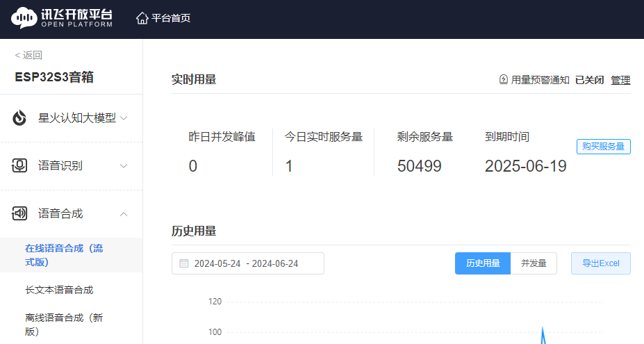
Task: Click the 管理 link for usage alerts
Action: tap(620, 80)
